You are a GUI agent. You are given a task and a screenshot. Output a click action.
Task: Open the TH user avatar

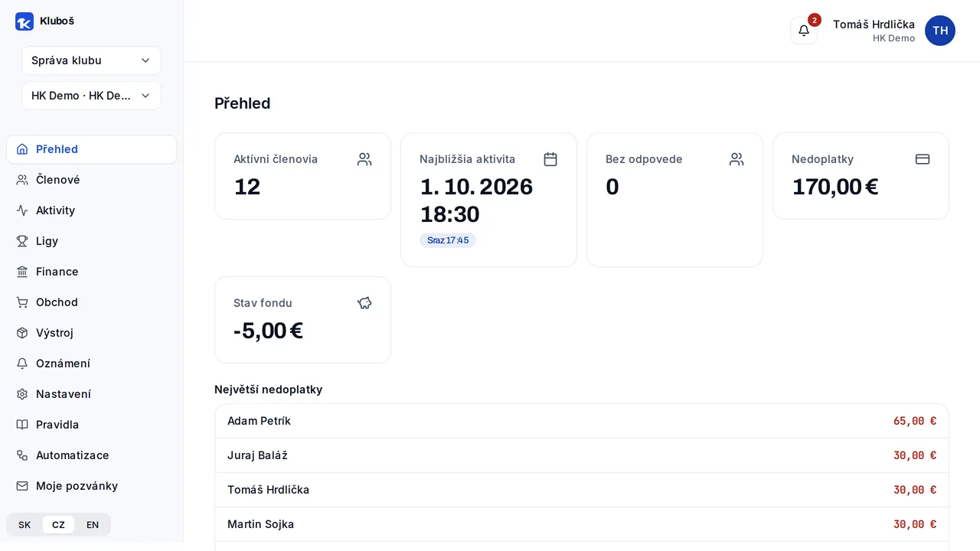tap(940, 31)
